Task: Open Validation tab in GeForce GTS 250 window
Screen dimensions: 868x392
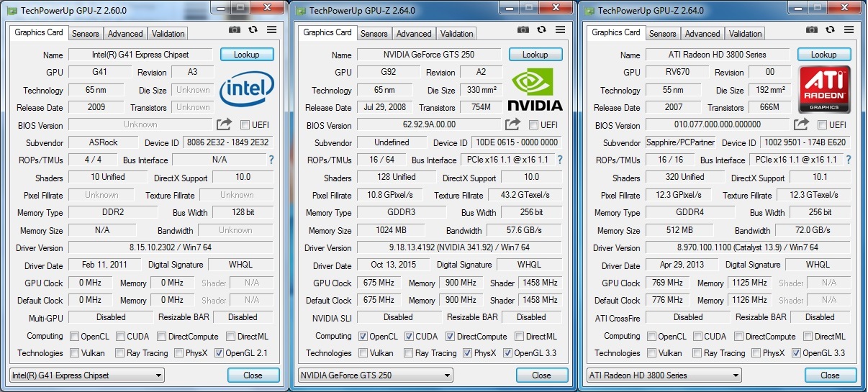Action: pyautogui.click(x=457, y=34)
